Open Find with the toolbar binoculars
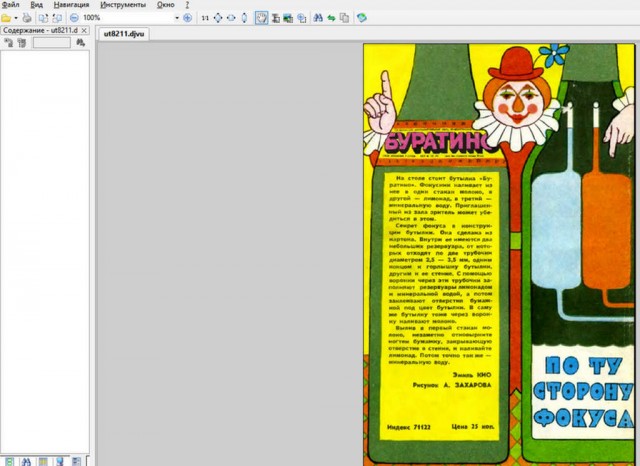This screenshot has width=640, height=466. [x=318, y=18]
